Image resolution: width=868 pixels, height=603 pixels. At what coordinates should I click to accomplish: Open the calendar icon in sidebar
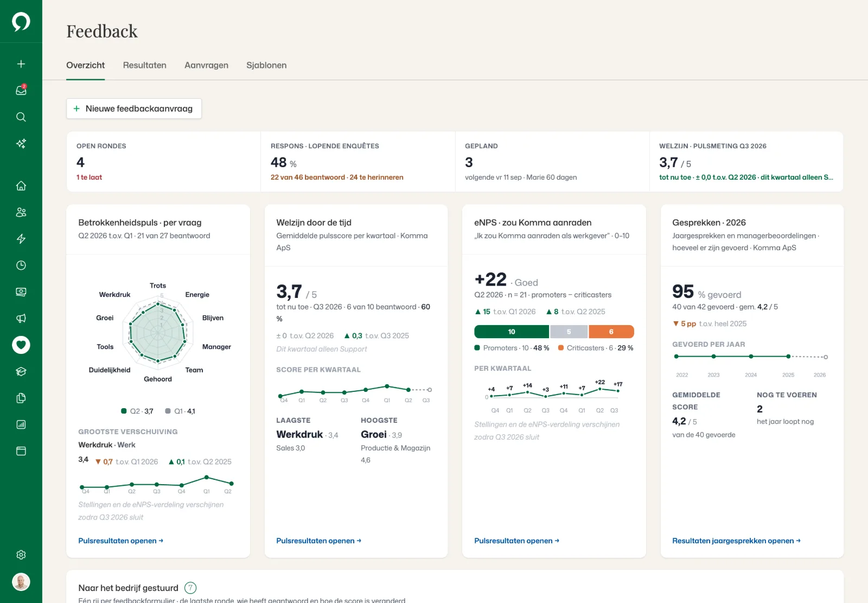click(21, 451)
